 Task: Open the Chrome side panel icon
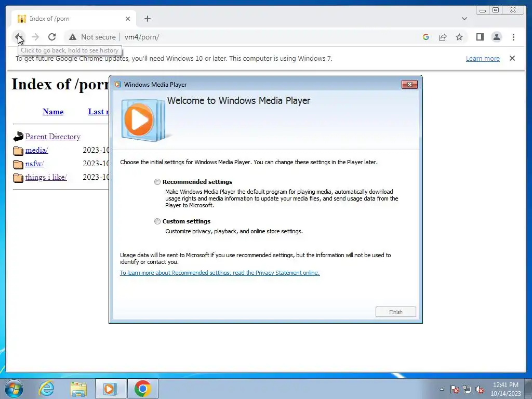(480, 37)
